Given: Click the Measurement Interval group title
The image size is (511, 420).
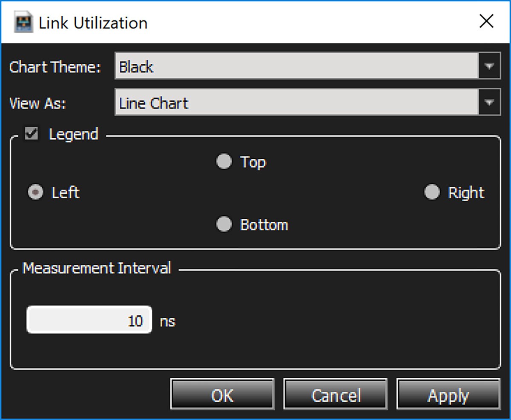Looking at the screenshot, I should tap(97, 268).
